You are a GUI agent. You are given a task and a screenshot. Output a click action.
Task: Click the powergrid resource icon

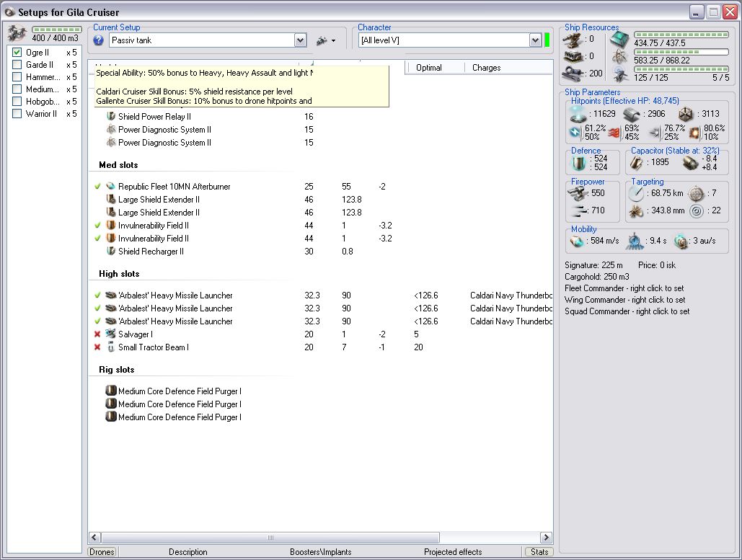(x=619, y=57)
